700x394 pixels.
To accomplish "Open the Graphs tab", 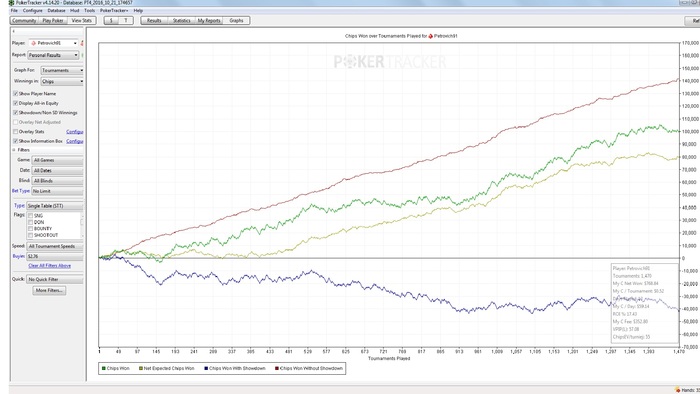I will [x=236, y=21].
